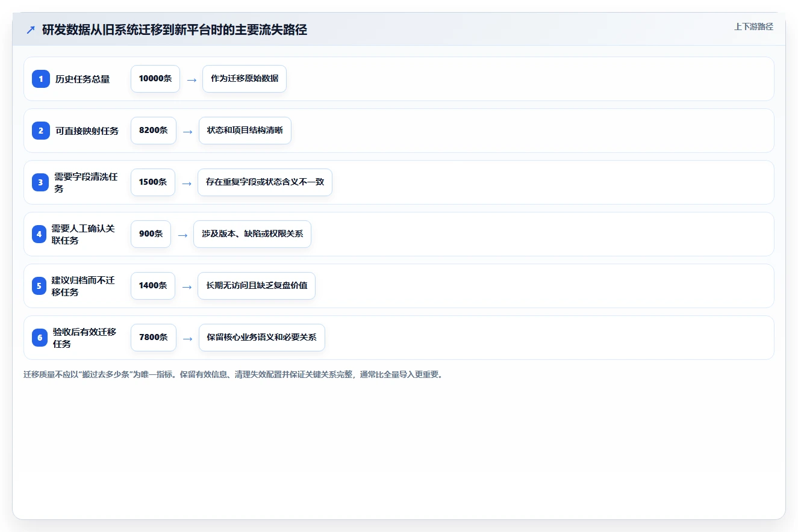Select the 建议归档而不迁移任务 row label
This screenshot has height=532, width=798.
point(83,286)
